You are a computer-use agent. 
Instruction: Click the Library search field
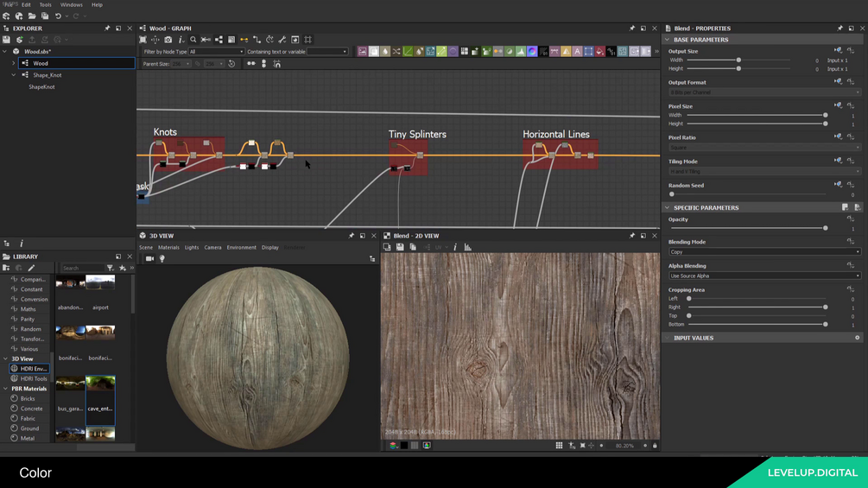tap(82, 269)
